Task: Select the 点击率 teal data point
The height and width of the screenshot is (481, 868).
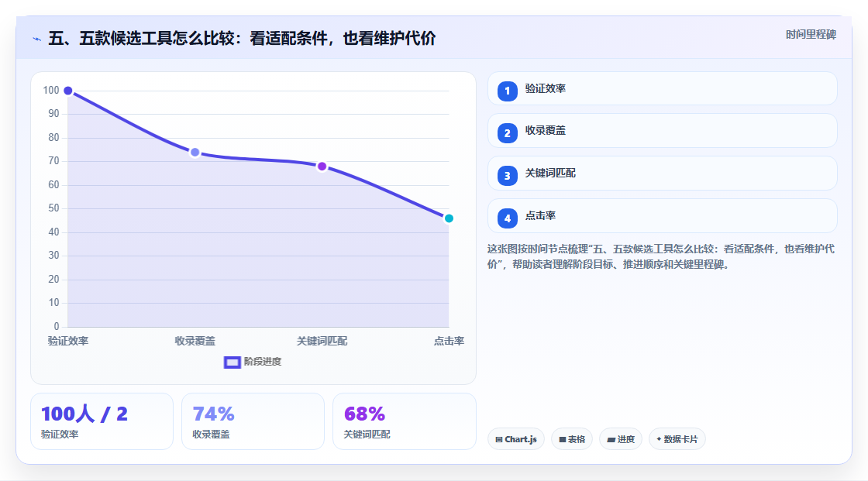Action: pos(449,218)
